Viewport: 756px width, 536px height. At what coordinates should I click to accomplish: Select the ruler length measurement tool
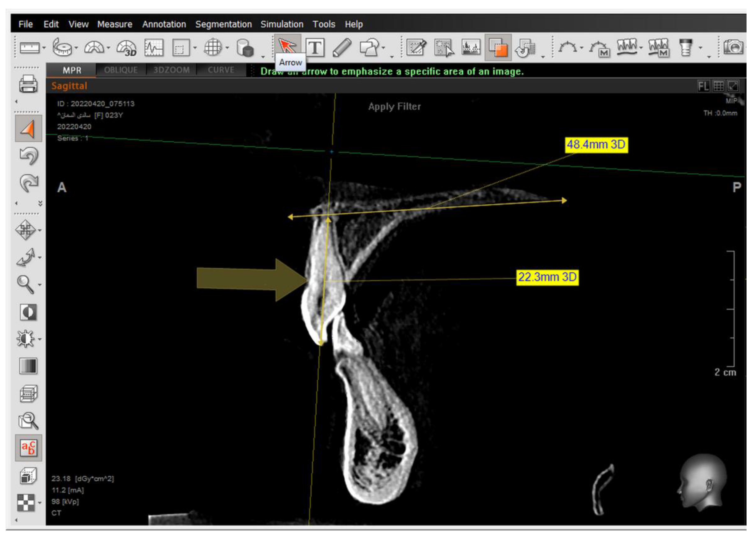[x=30, y=48]
